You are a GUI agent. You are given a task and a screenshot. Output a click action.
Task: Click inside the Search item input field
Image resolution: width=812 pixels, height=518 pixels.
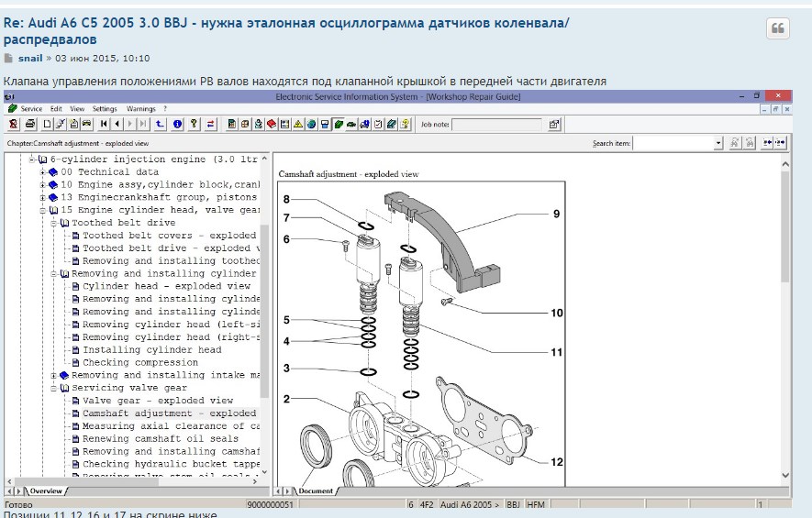click(x=673, y=143)
